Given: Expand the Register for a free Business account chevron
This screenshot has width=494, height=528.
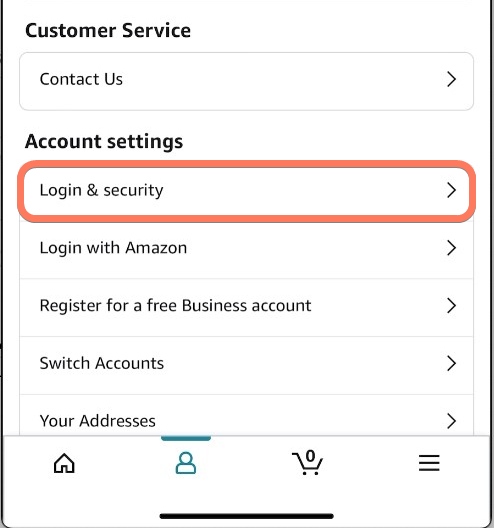Looking at the screenshot, I should point(451,305).
